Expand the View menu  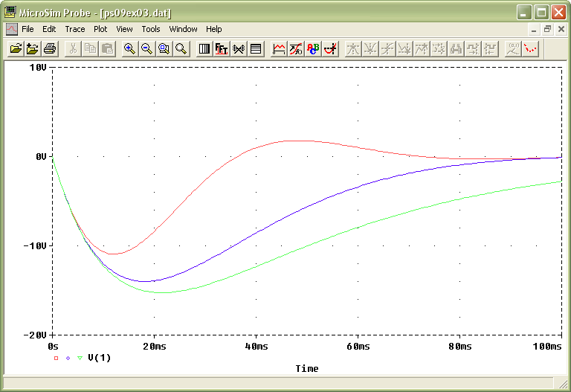coord(124,29)
